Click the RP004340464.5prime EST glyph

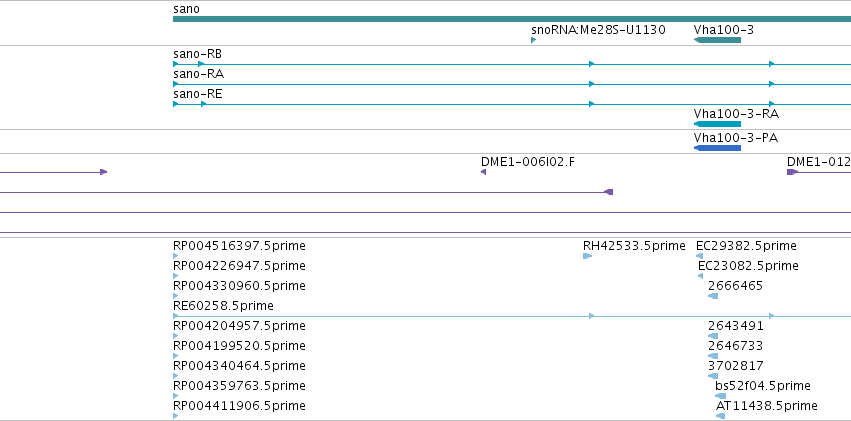click(x=175, y=376)
